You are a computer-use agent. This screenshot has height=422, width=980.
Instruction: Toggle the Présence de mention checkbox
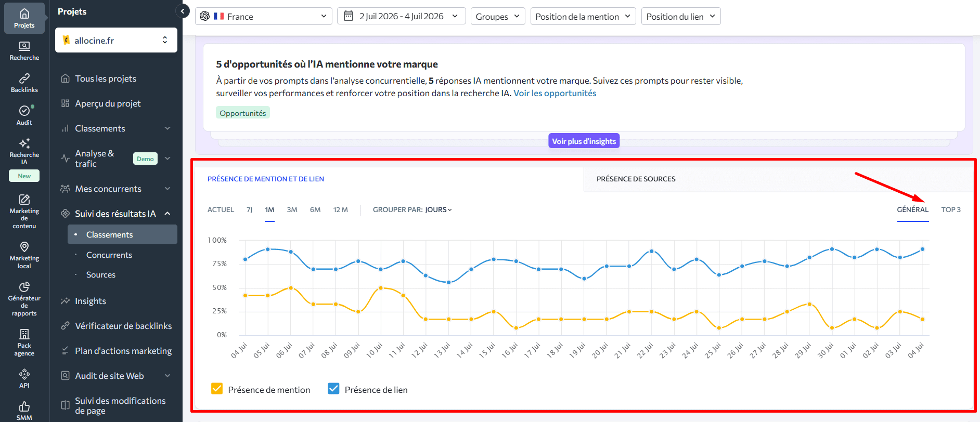(x=217, y=389)
